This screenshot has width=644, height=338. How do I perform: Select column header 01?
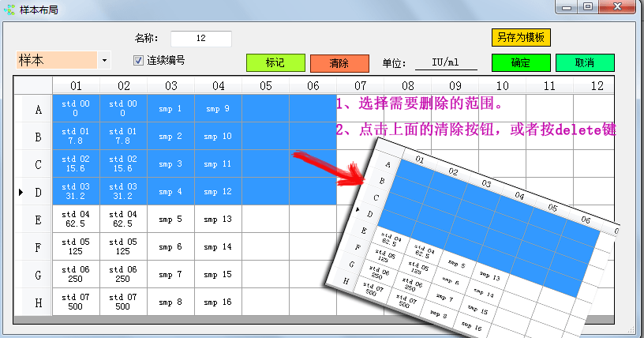(76, 86)
